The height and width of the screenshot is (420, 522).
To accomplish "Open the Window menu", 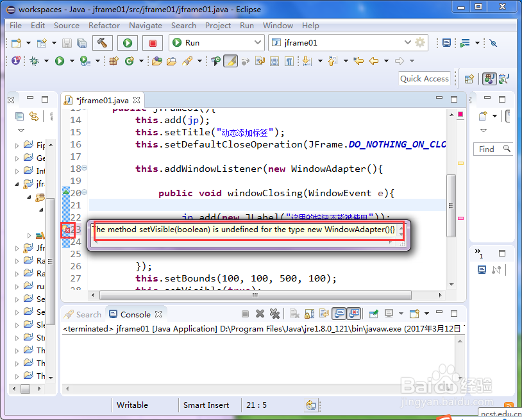I will (278, 26).
